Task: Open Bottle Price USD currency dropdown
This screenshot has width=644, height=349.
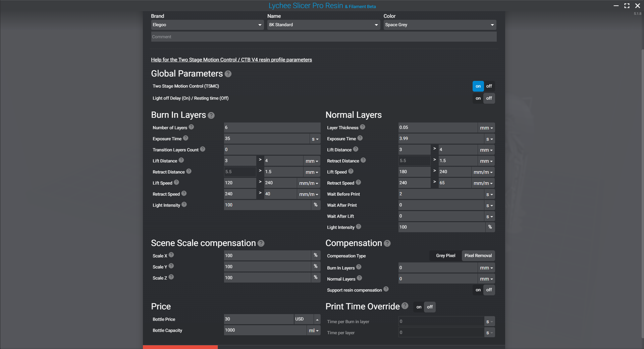Action: point(317,319)
